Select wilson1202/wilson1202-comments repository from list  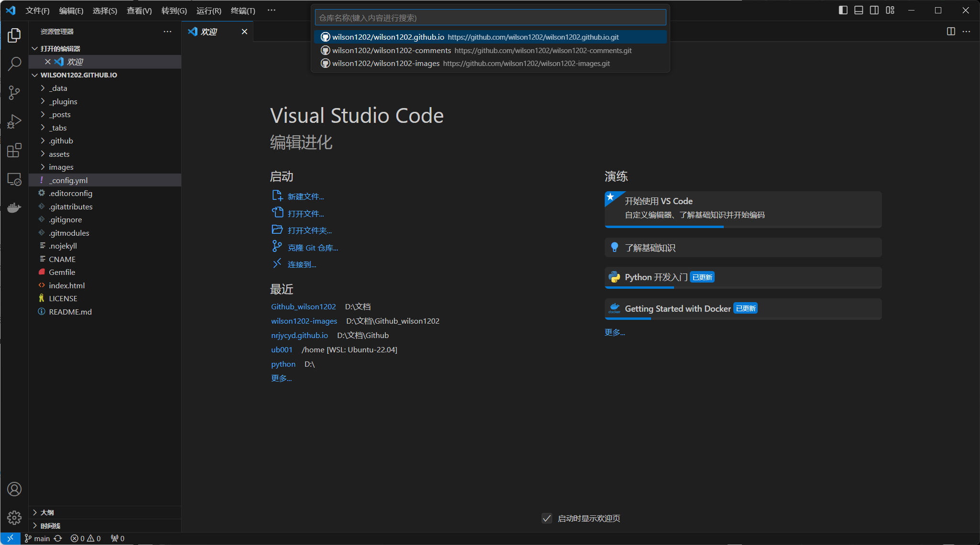[392, 50]
